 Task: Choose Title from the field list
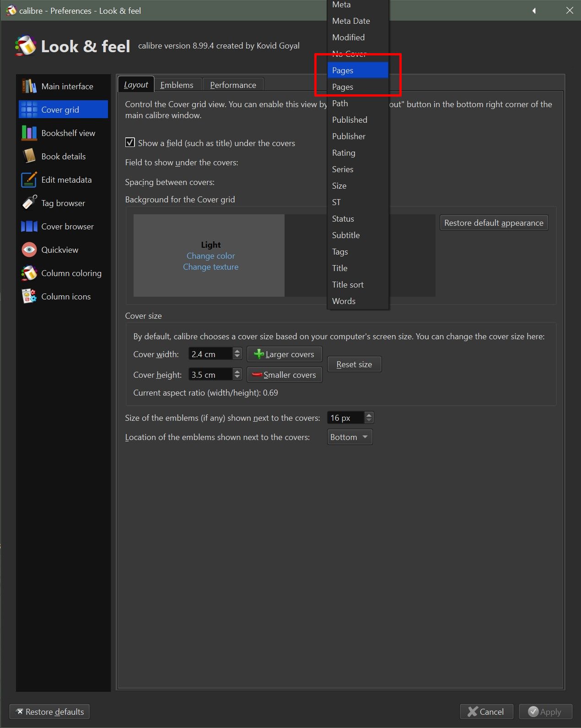pos(358,268)
